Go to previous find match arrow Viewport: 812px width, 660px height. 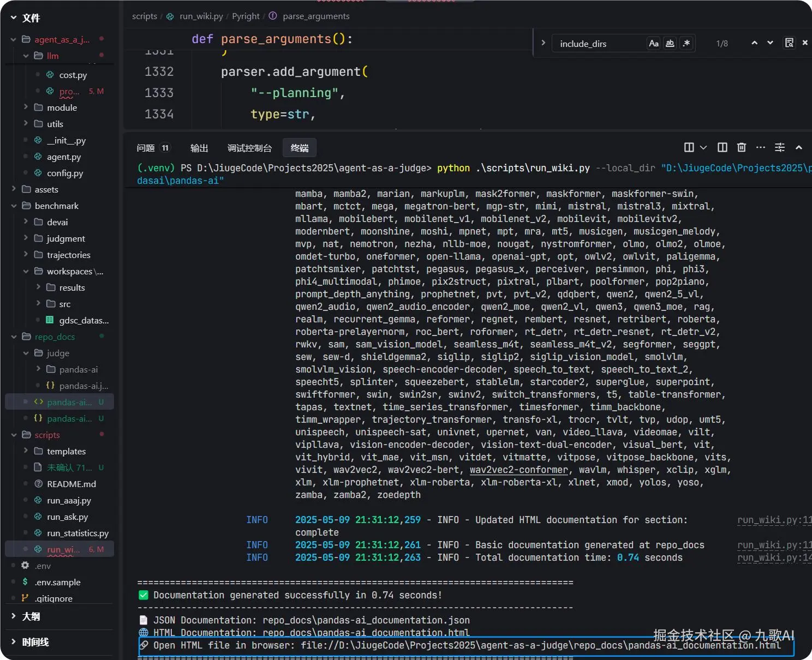coord(754,43)
